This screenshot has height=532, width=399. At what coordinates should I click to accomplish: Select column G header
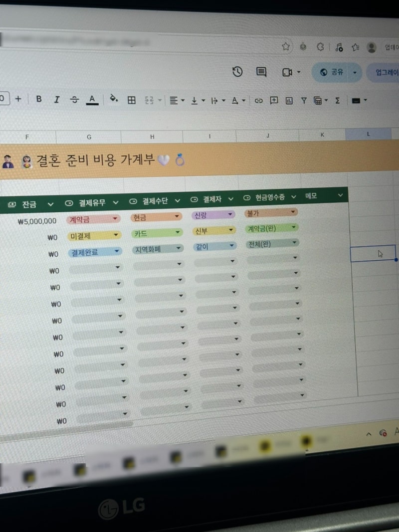tap(89, 137)
